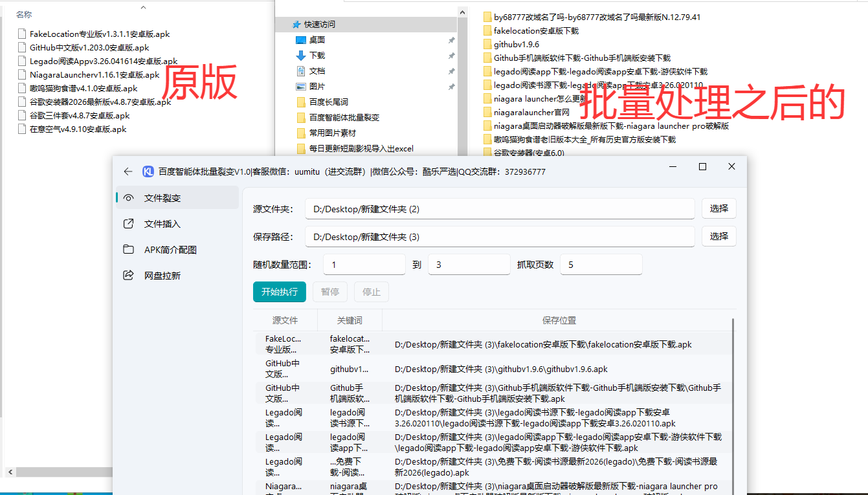Viewport: 868px width, 495px height.
Task: Open the 文件裂变 sidebar tab
Action: (177, 198)
